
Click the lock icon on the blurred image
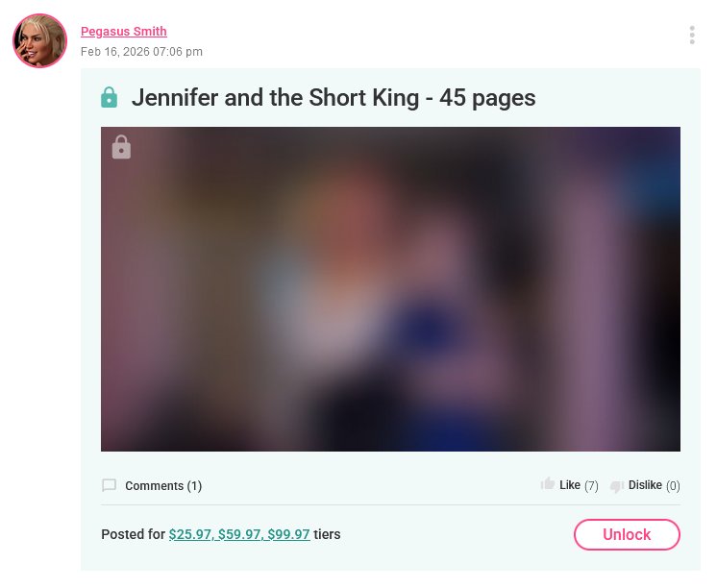(121, 147)
